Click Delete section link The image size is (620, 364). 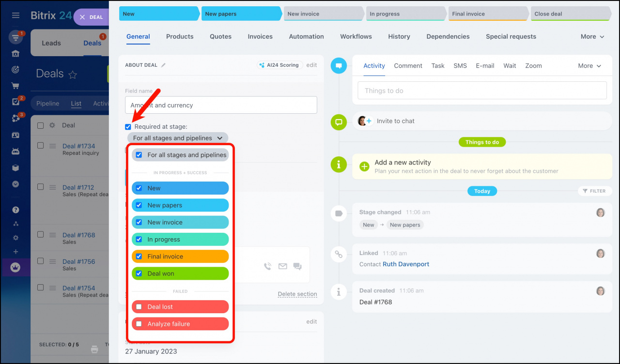297,294
